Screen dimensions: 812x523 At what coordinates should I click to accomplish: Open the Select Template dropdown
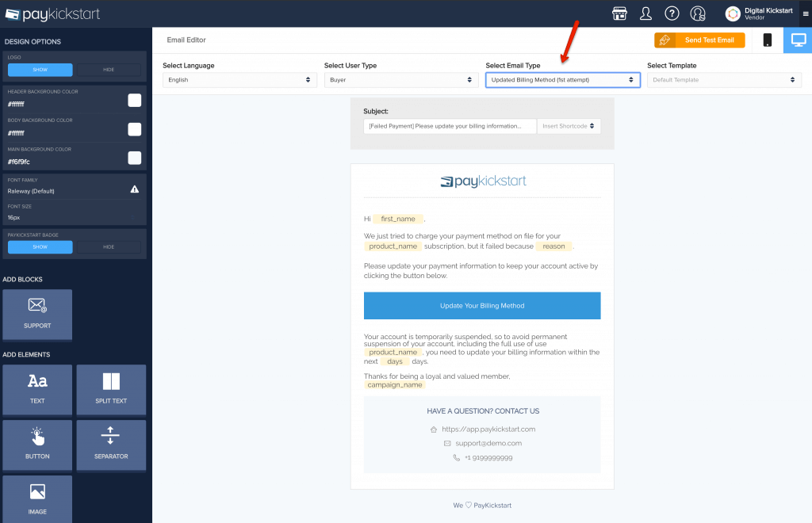[x=724, y=80]
